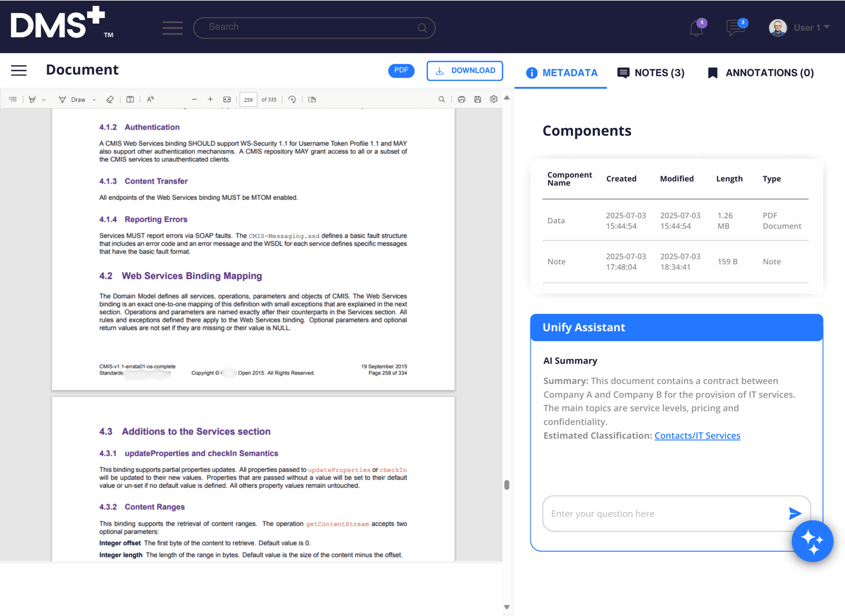Expand the highlighter color options chevron
The height and width of the screenshot is (616, 845).
pos(44,99)
